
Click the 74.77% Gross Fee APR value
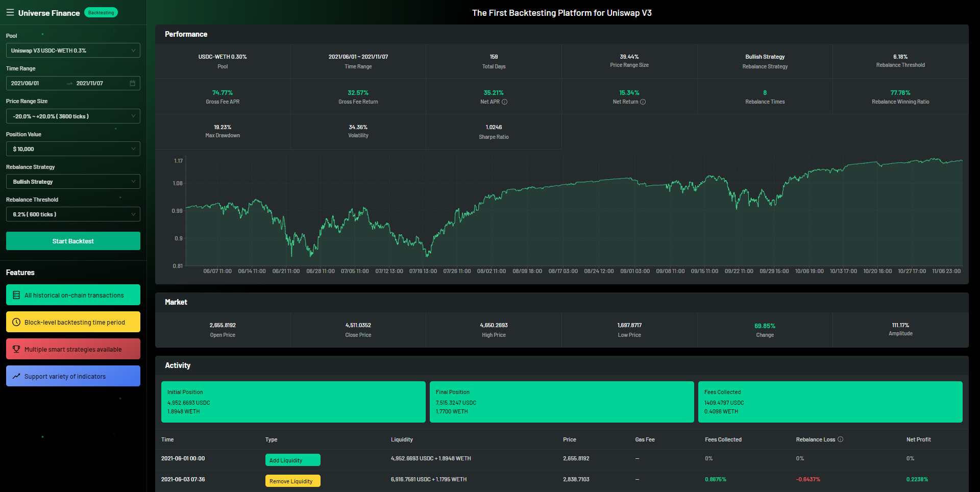tap(223, 93)
